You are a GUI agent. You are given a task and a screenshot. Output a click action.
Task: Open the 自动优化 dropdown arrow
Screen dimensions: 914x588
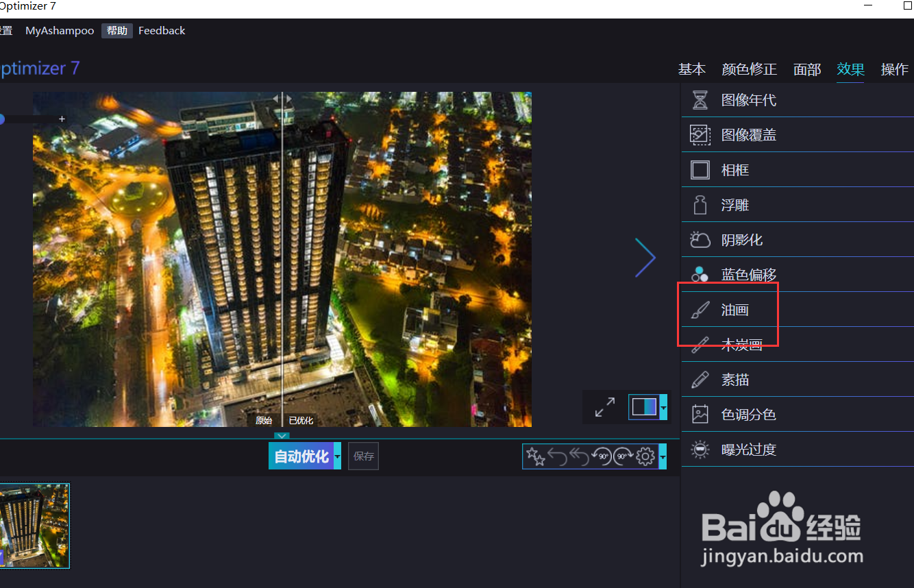(x=336, y=456)
